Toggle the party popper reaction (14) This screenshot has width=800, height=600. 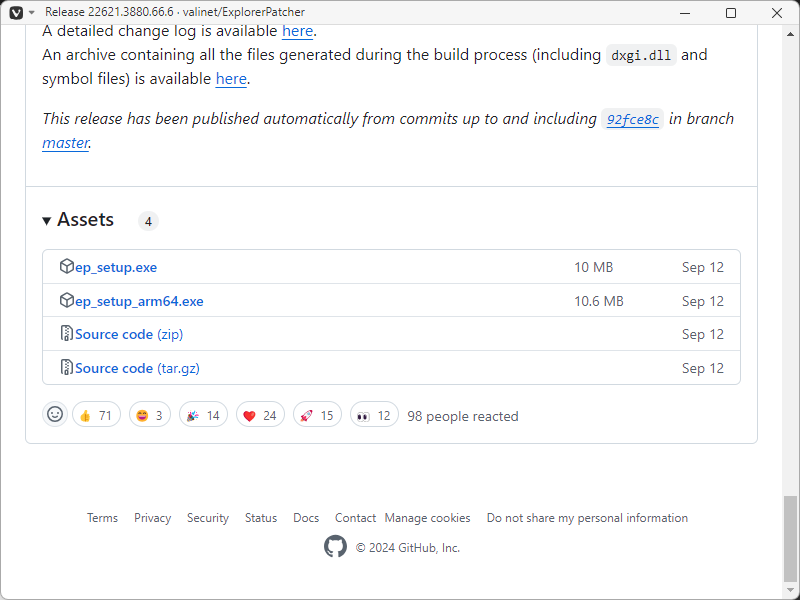[203, 415]
